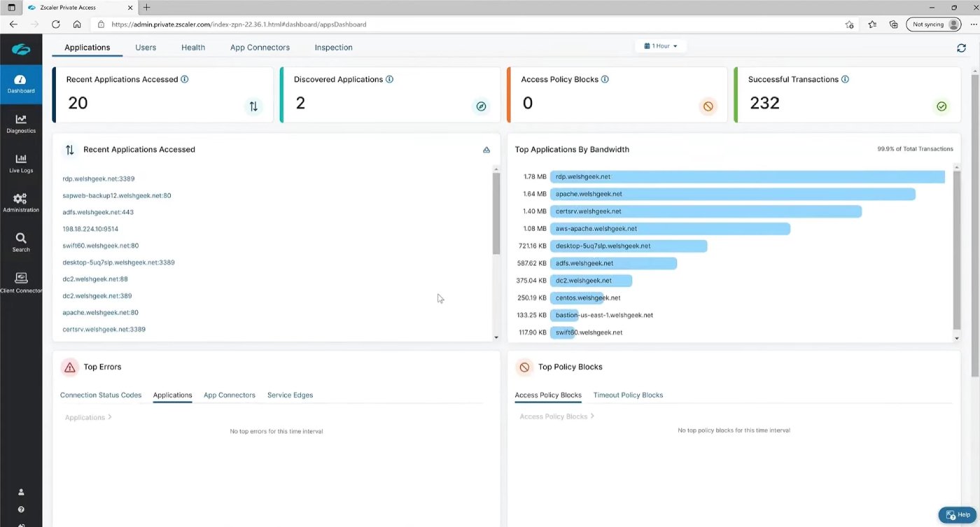Image resolution: width=980 pixels, height=527 pixels.
Task: Select the Timeout Policy Blocks tab
Action: coord(628,395)
